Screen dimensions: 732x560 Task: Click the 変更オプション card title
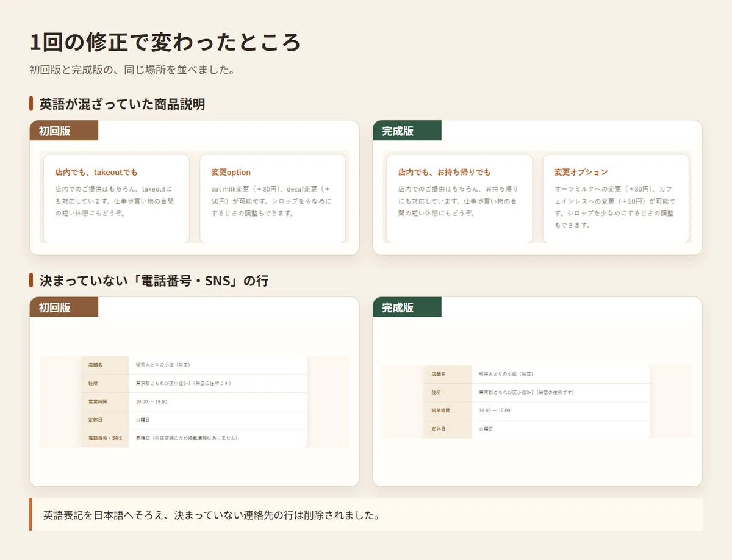(581, 173)
